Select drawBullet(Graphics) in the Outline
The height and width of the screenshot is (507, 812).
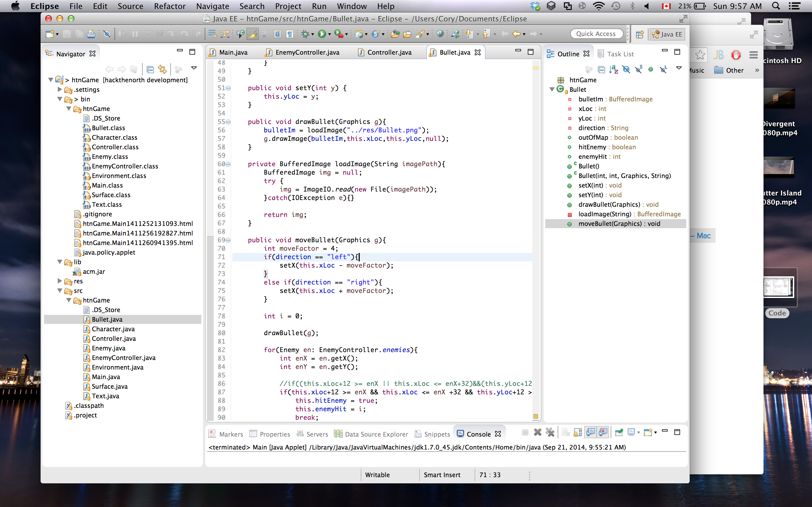609,204
